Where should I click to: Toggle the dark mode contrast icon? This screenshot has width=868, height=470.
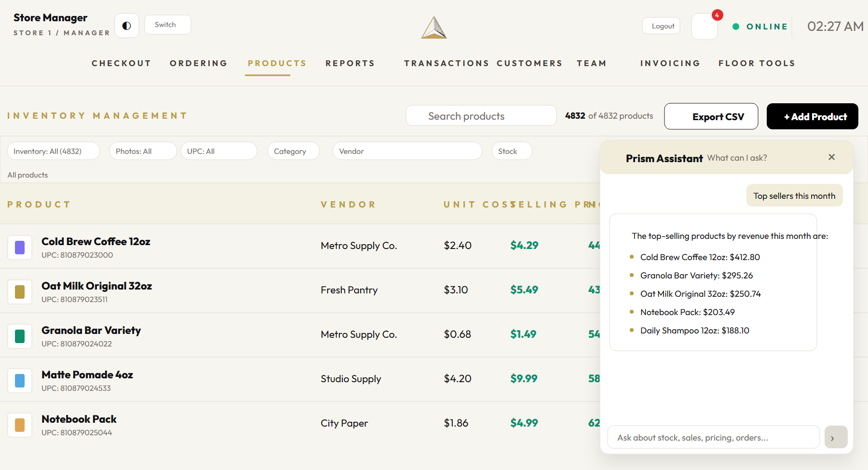pyautogui.click(x=127, y=26)
